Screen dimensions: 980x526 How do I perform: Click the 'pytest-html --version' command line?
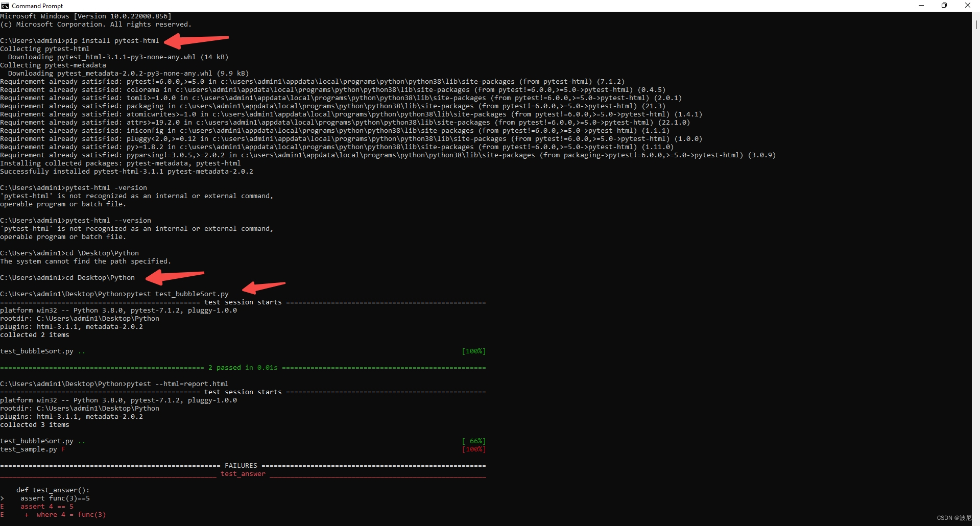click(76, 221)
